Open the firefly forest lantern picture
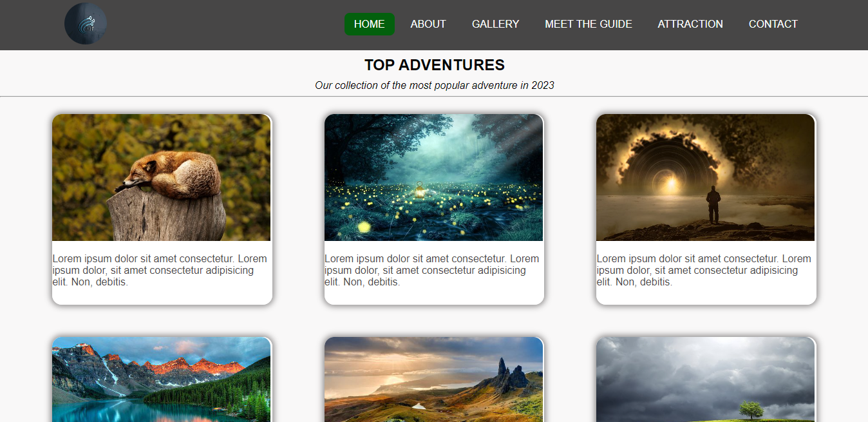The height and width of the screenshot is (422, 868). pyautogui.click(x=433, y=178)
